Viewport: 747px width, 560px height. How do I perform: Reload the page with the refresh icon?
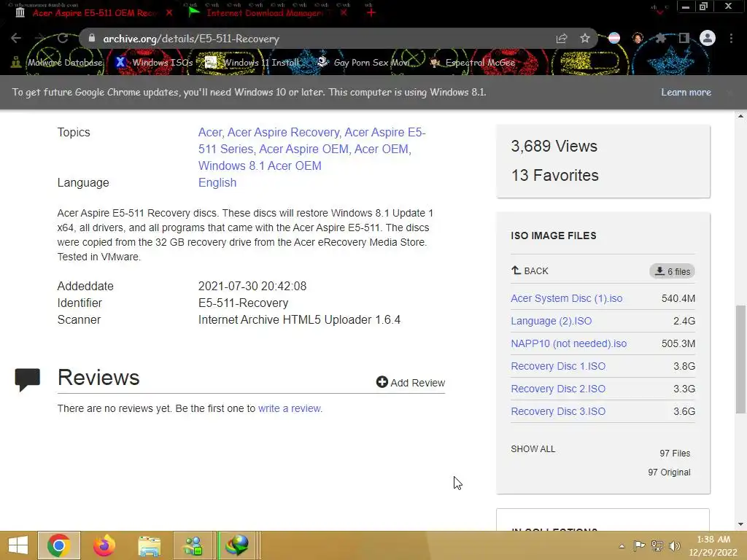(x=63, y=38)
